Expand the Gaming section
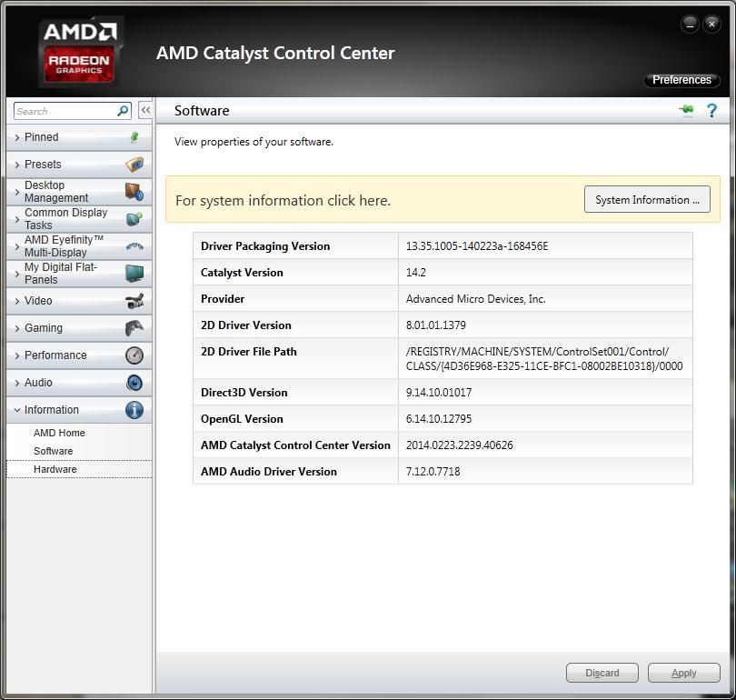This screenshot has width=736, height=700. click(79, 328)
